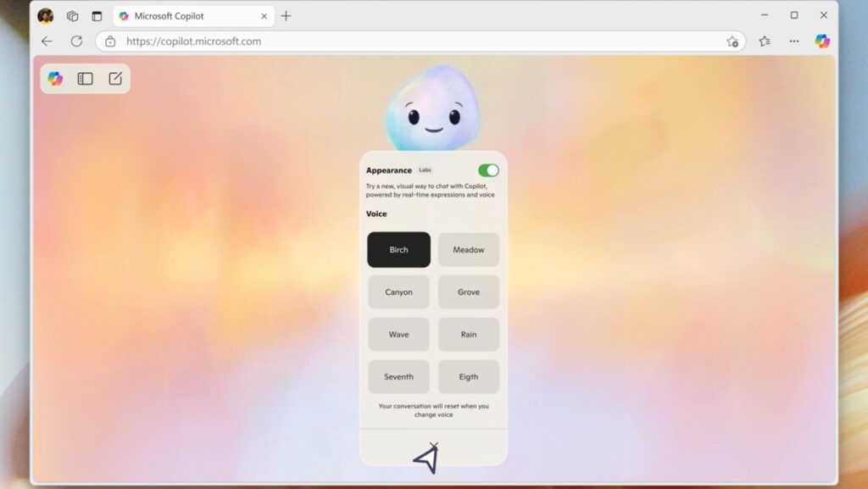Click the real-time expressions description text

coord(430,191)
